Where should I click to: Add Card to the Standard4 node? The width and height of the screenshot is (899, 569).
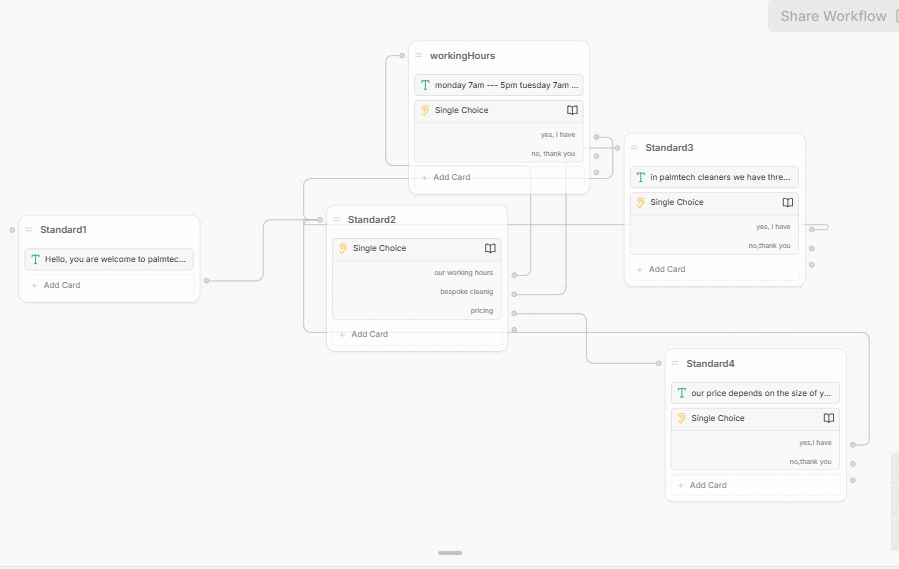click(x=756, y=485)
